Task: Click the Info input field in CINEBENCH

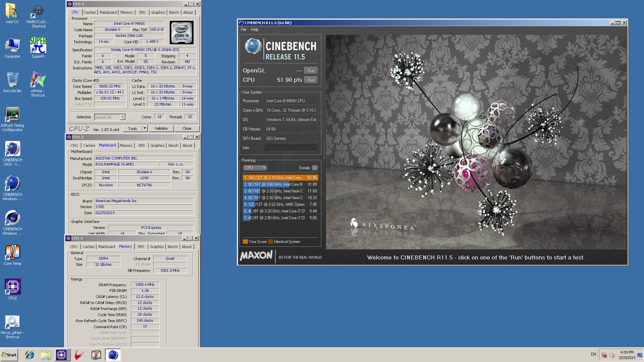Action: 291,148
